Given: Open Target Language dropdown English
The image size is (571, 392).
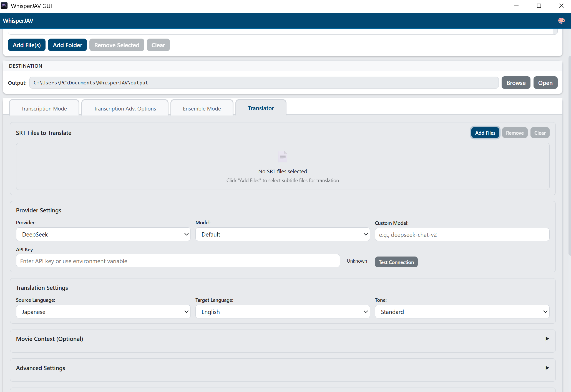Looking at the screenshot, I should point(282,312).
